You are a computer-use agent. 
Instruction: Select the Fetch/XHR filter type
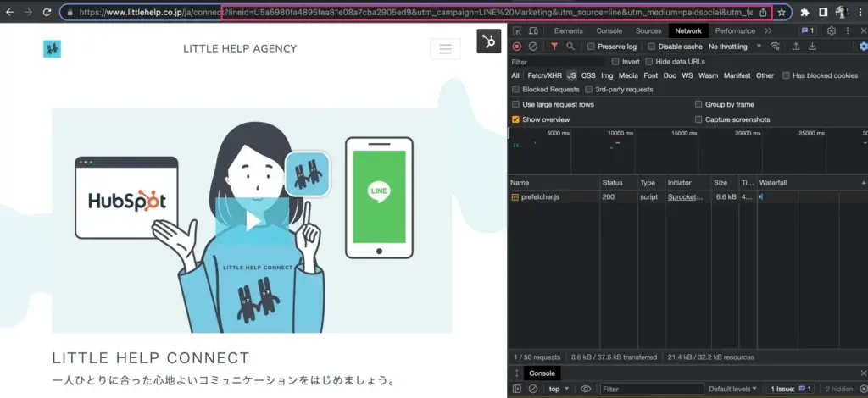click(x=544, y=75)
